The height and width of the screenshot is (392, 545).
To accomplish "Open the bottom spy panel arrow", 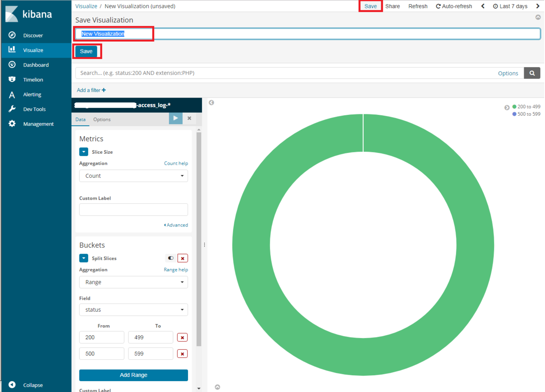I will [218, 387].
